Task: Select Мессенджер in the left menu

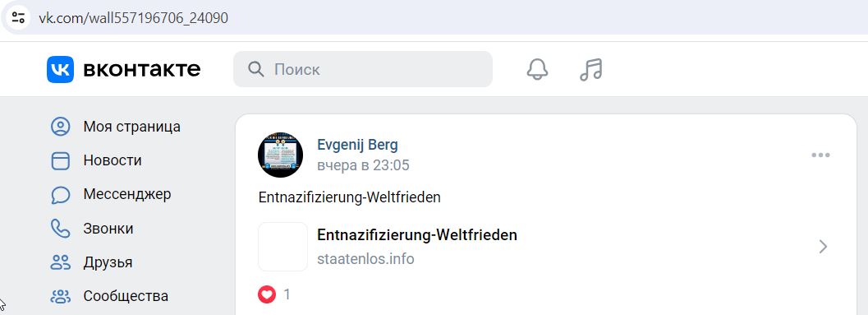Action: (127, 195)
